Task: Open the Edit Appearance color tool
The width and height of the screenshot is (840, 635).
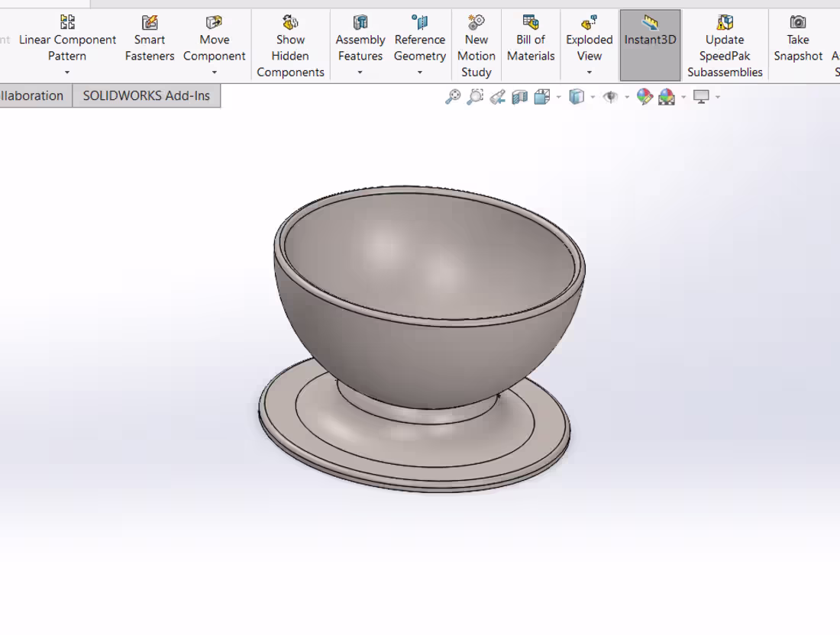Action: [644, 97]
